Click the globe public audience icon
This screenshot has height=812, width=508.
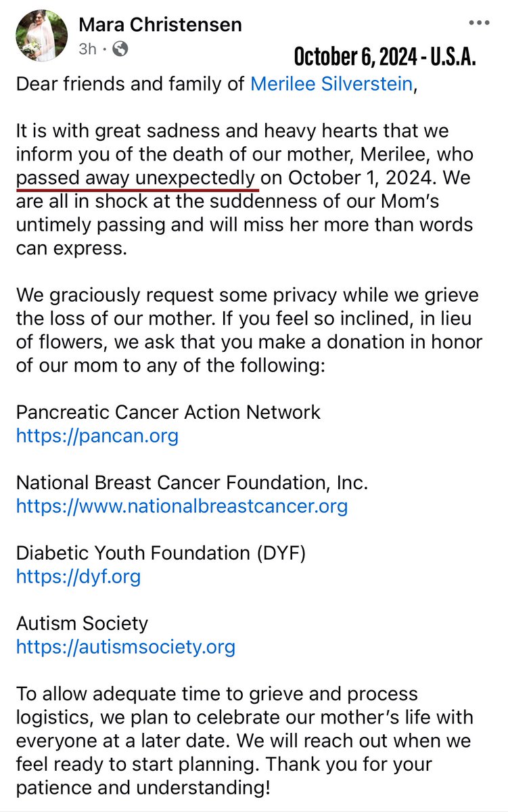(x=120, y=49)
